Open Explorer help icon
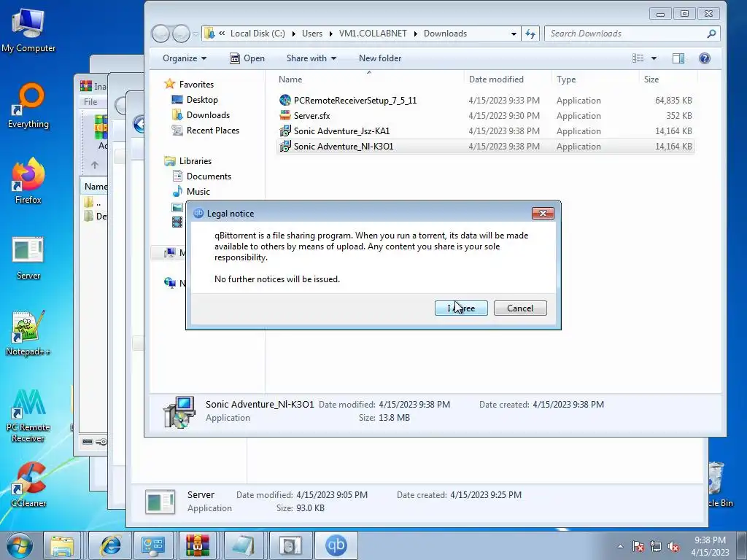The image size is (747, 560). [x=705, y=58]
